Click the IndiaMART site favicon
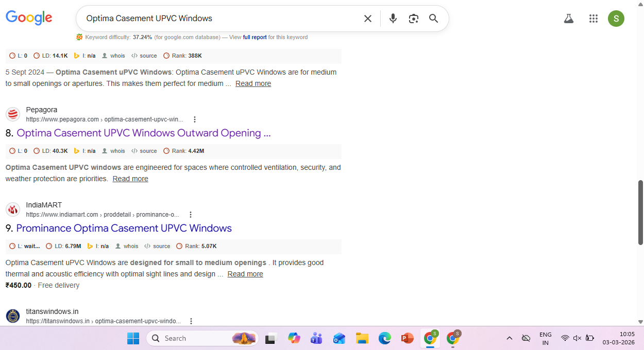The height and width of the screenshot is (350, 644). click(13, 209)
